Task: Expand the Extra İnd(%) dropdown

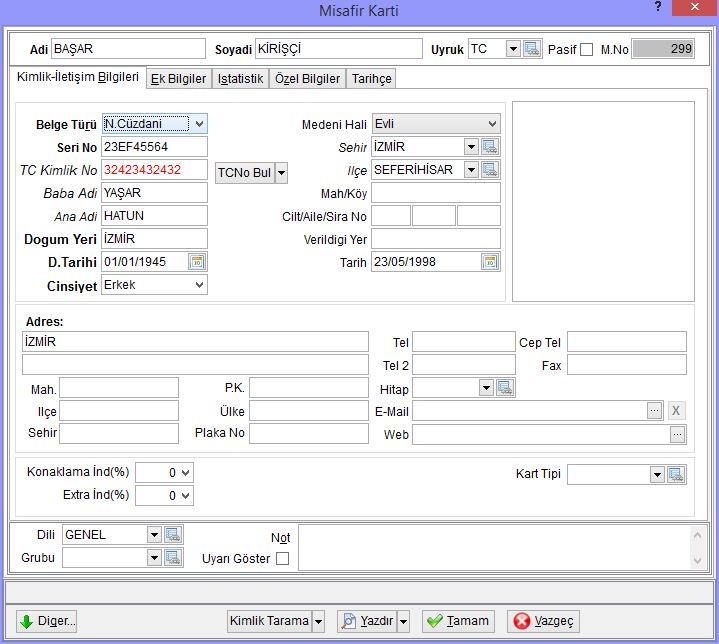Action: pyautogui.click(x=185, y=495)
